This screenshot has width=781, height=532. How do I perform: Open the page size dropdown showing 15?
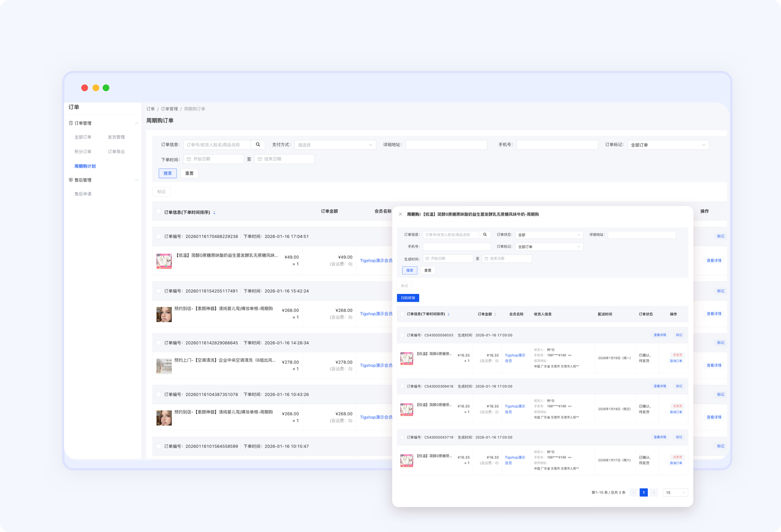[x=675, y=492]
